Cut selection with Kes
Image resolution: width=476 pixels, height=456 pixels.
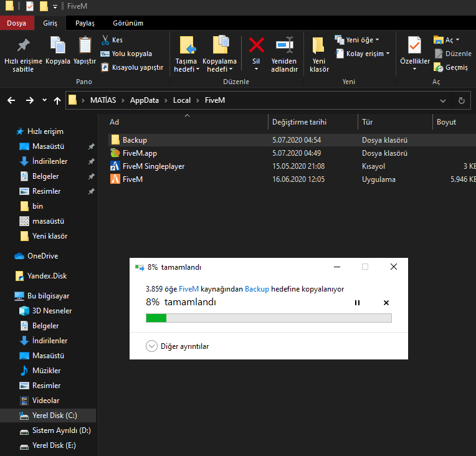coord(112,40)
